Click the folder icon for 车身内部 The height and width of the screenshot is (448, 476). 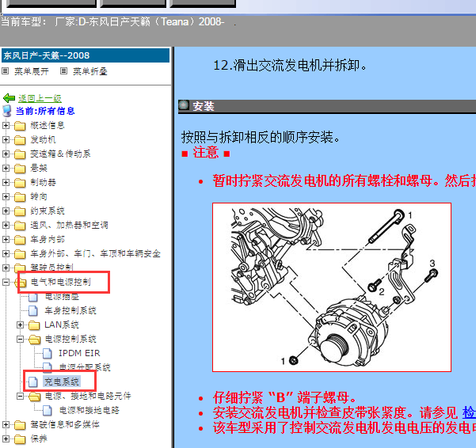[x=20, y=240]
